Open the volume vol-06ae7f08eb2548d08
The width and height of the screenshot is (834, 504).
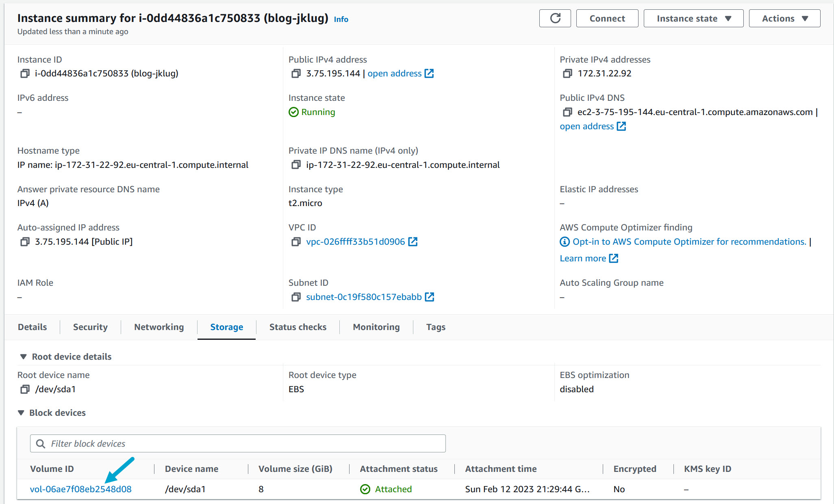coord(81,489)
